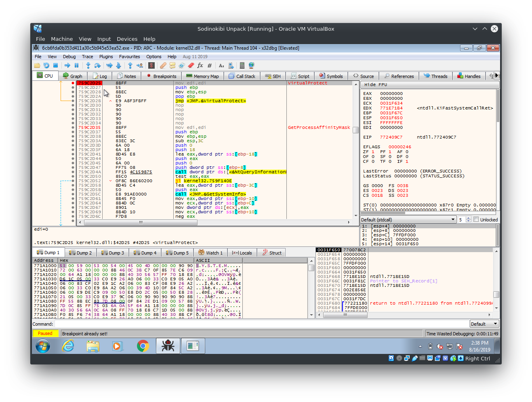Image resolution: width=532 pixels, height=402 pixels.
Task: Click the intermodular calls toolbar icon
Action: point(231,65)
